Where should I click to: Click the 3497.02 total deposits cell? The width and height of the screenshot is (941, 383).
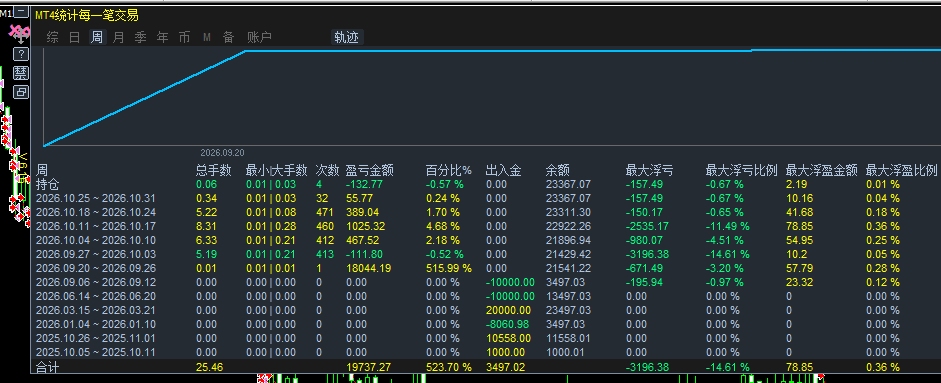point(505,367)
